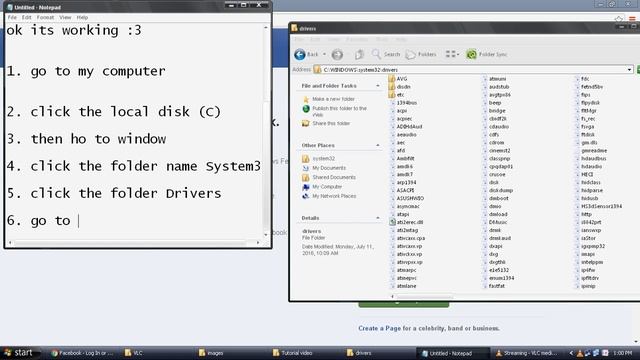Toggle the Folders pane button
Screen dimensions: 640x360
(421, 54)
